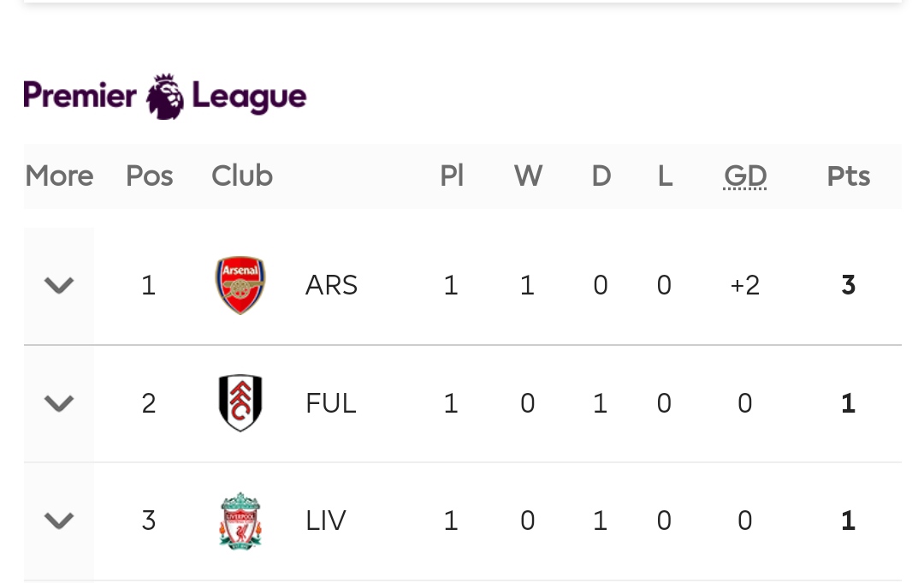Click Arsenal's points value 3
924x583 pixels.
click(849, 285)
